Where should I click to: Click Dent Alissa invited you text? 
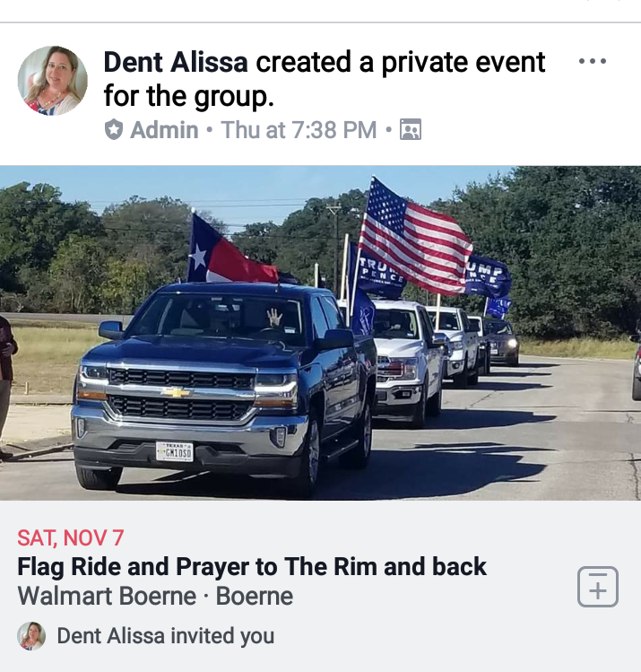click(x=166, y=636)
